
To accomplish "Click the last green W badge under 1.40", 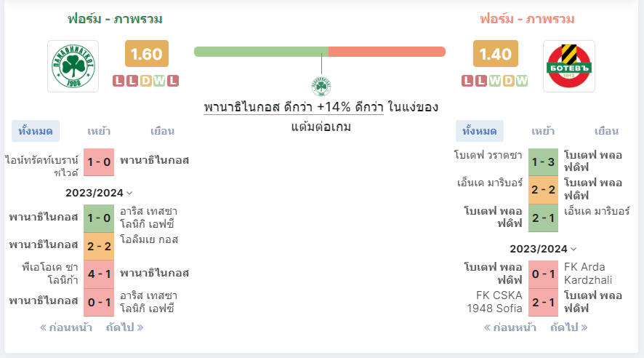I will click(522, 81).
